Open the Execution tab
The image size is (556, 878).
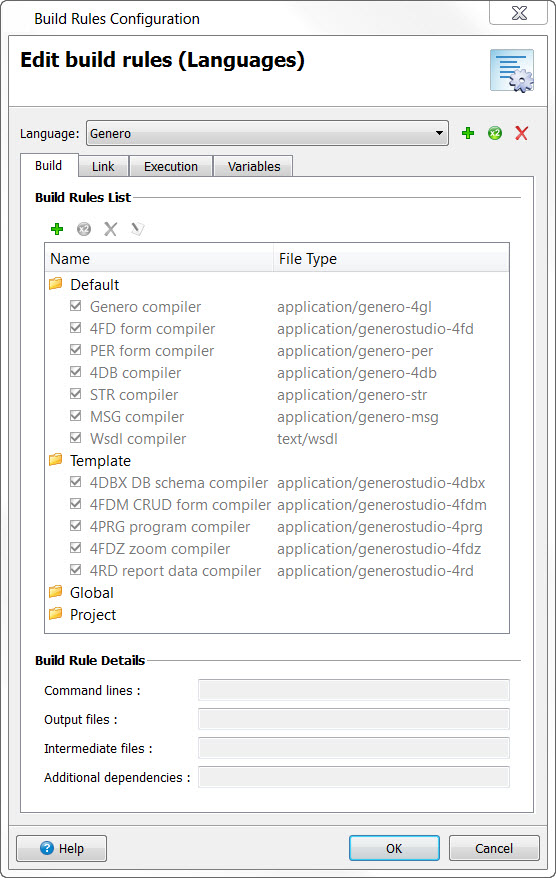(171, 166)
